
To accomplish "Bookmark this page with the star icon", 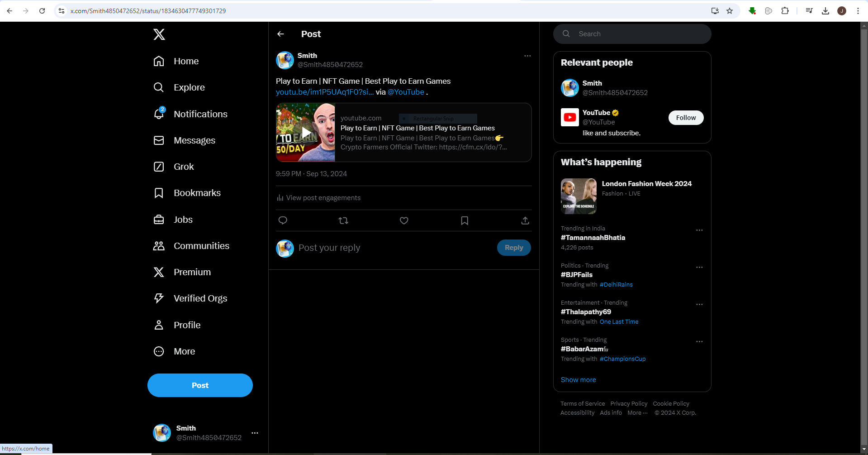I will [730, 11].
